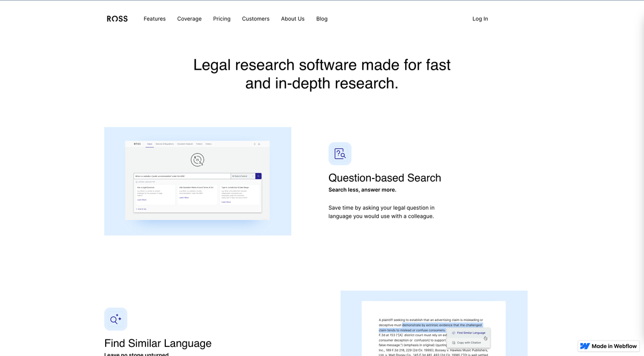This screenshot has width=644, height=356.
Task: Click the Webflow logo icon in badge
Action: (585, 346)
